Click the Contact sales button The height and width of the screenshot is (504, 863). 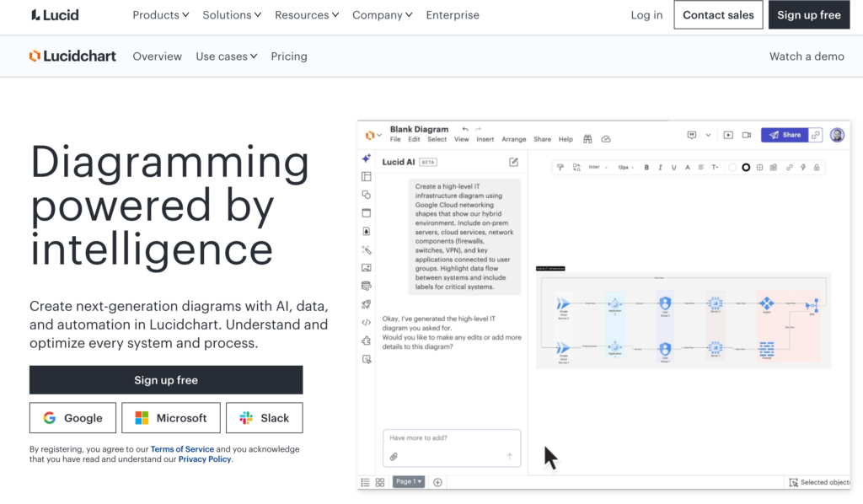click(718, 15)
